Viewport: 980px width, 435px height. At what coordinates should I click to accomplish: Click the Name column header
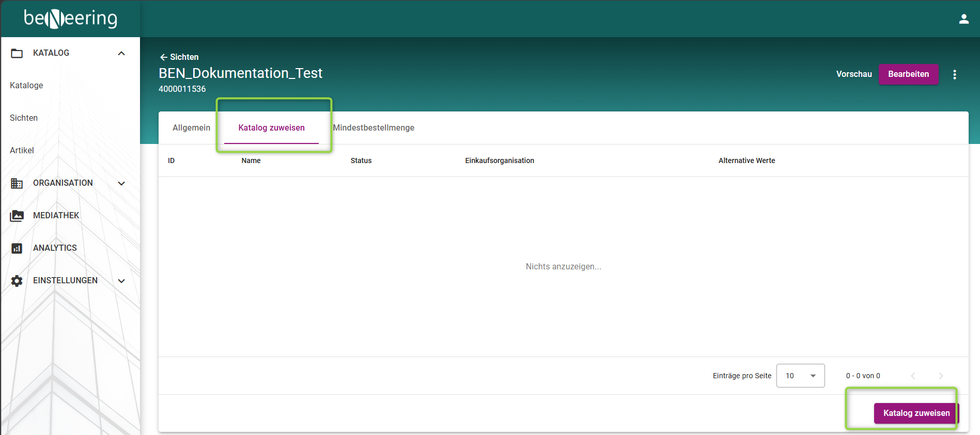(251, 160)
